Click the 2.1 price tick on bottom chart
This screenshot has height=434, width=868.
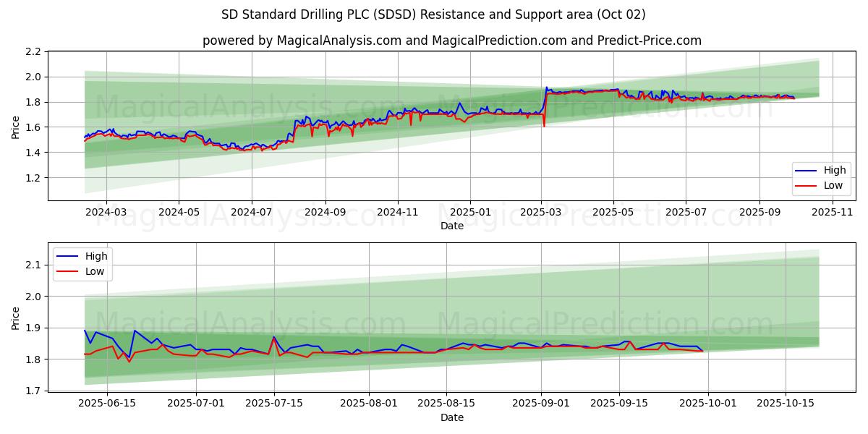[33, 265]
